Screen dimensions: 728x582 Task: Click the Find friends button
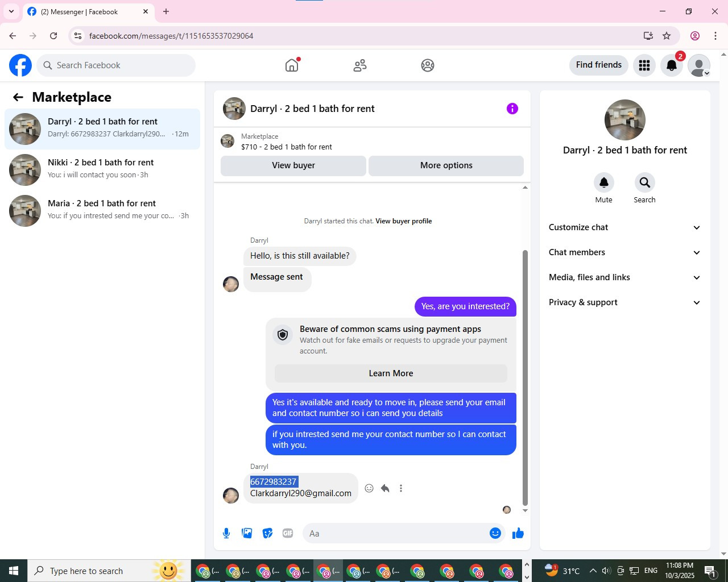point(599,65)
